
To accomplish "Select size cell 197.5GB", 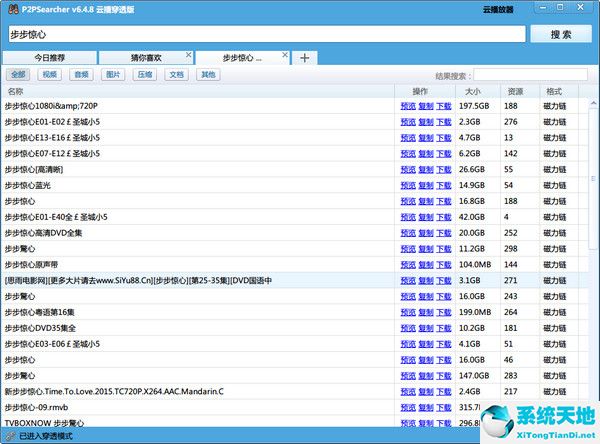I will click(474, 106).
